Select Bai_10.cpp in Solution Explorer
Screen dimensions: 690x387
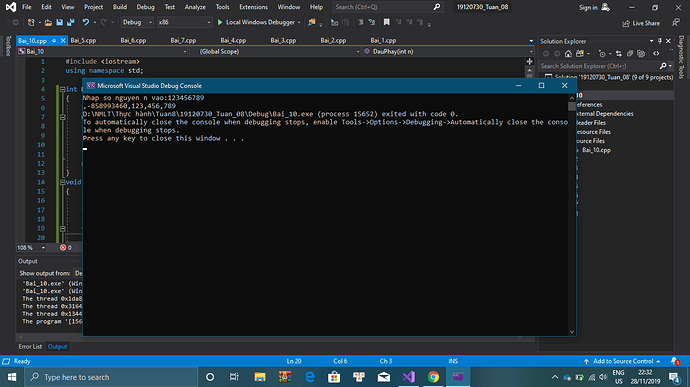[596, 150]
